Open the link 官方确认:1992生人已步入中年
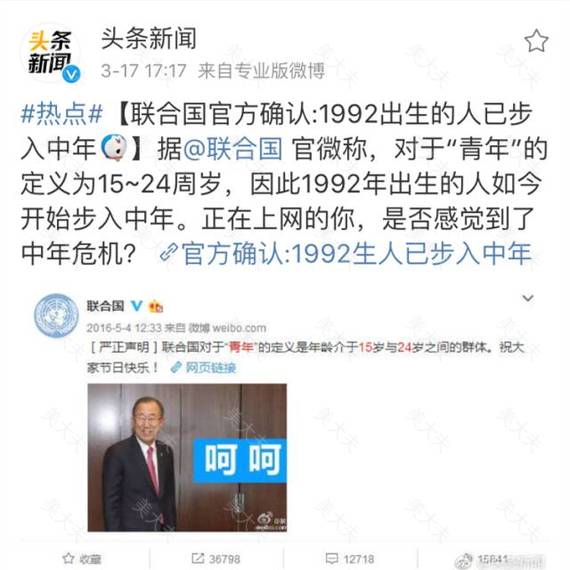 point(346,253)
